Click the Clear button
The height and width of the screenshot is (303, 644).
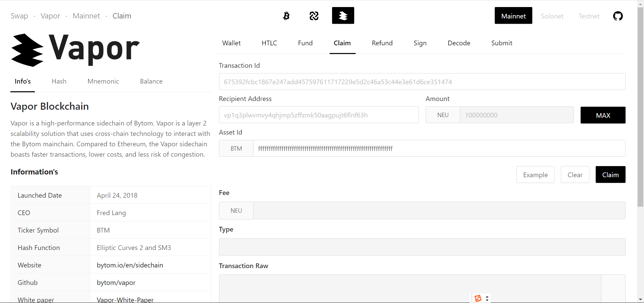coord(575,174)
